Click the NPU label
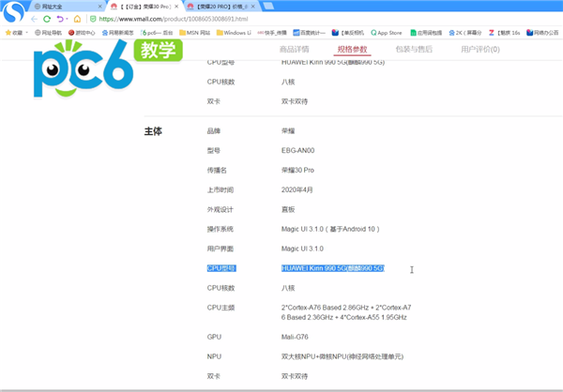Image resolution: width=563 pixels, height=392 pixels. [214, 356]
